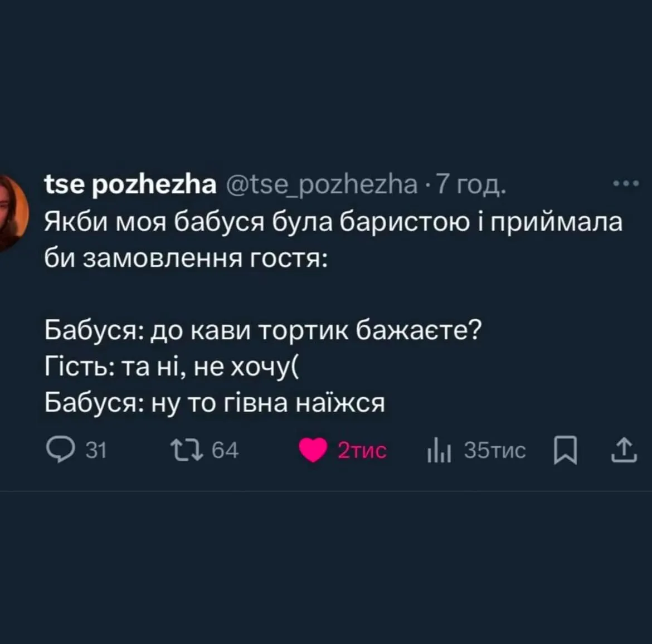Toggle bookmark on this tweet

point(566,450)
